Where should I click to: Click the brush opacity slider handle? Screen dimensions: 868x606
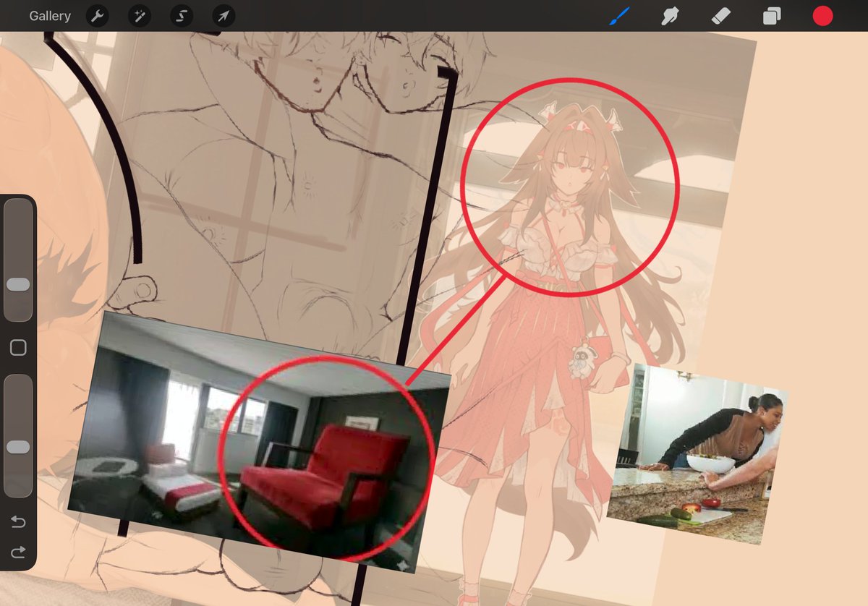click(18, 447)
